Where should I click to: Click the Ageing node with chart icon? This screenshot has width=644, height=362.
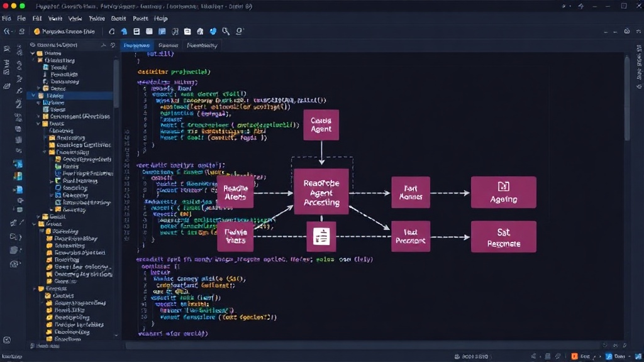(504, 192)
